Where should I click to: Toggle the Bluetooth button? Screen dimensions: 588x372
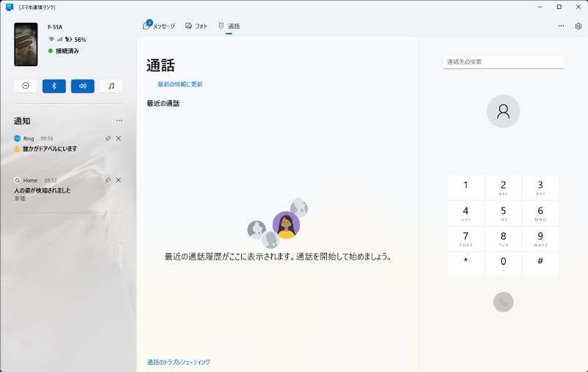pos(54,86)
